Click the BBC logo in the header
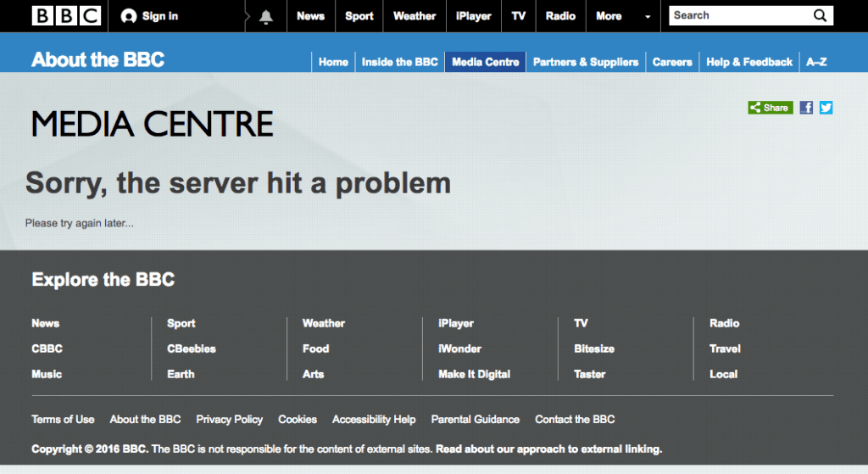The width and height of the screenshot is (868, 474). click(66, 15)
